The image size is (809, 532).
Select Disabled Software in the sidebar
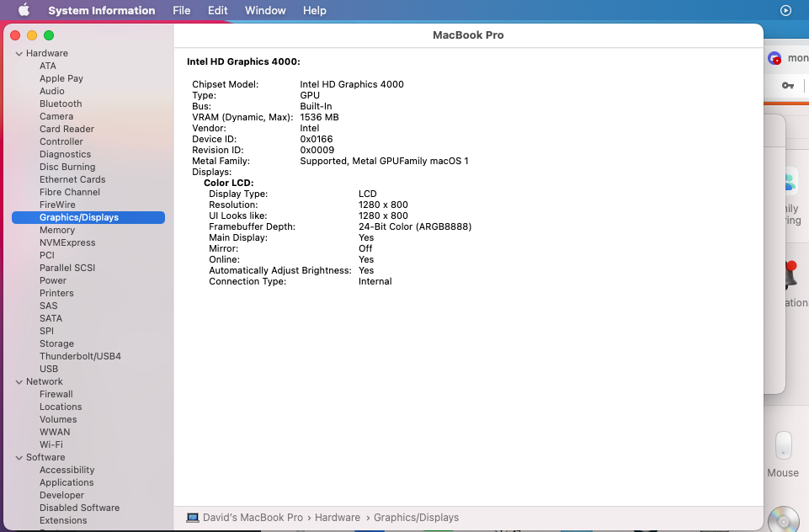click(79, 508)
